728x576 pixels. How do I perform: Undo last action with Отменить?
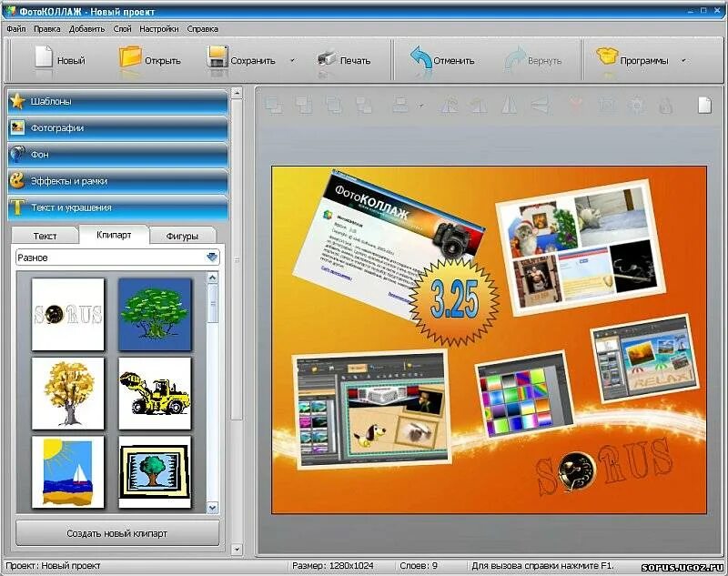click(442, 60)
